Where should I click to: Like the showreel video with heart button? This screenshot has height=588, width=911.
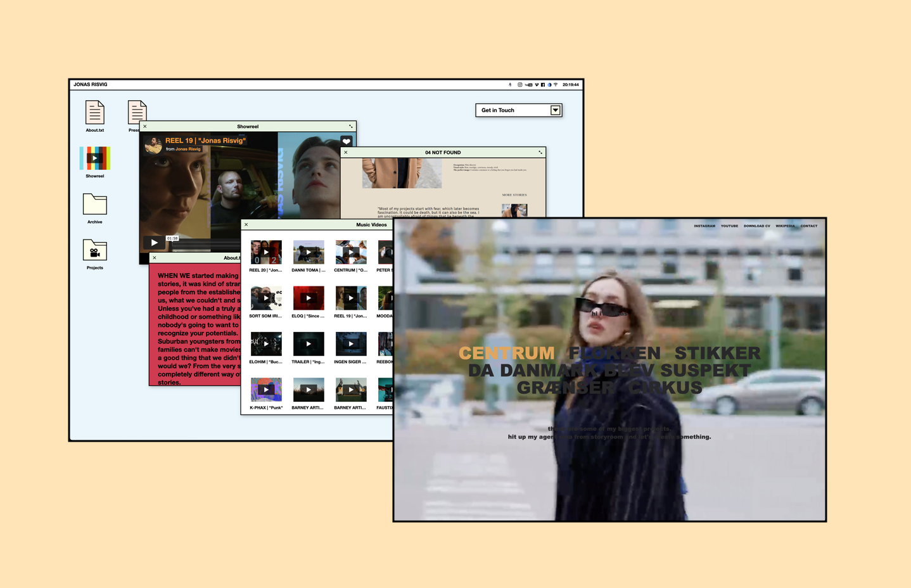347,141
